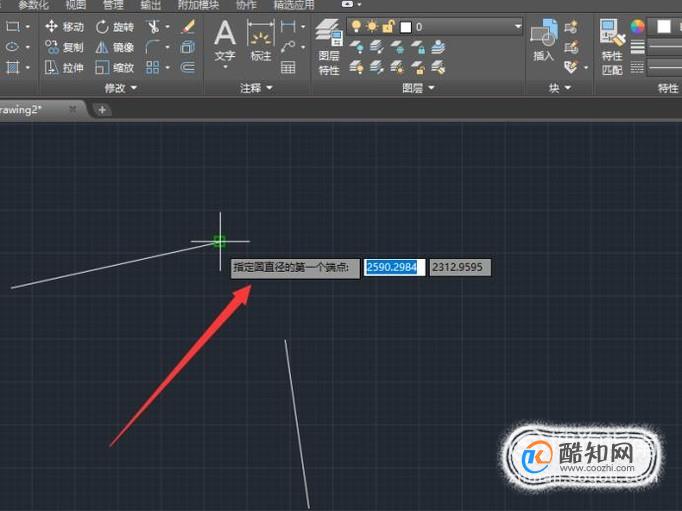Select the Insert block (插入) tool
Viewport: 682px width, 511px height.
coord(544,40)
